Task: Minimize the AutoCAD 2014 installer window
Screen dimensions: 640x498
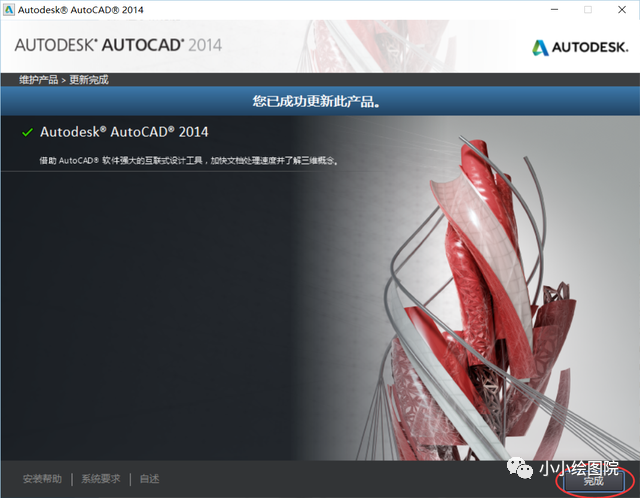Action: 554,10
